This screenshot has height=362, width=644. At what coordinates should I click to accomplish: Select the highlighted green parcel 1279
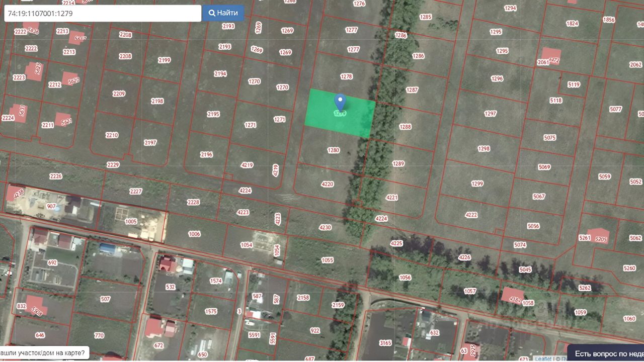click(340, 114)
